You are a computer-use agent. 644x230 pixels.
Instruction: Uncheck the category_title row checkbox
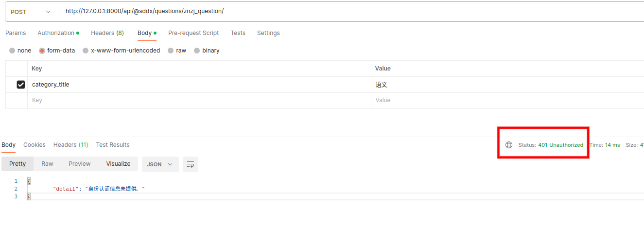pyautogui.click(x=21, y=85)
